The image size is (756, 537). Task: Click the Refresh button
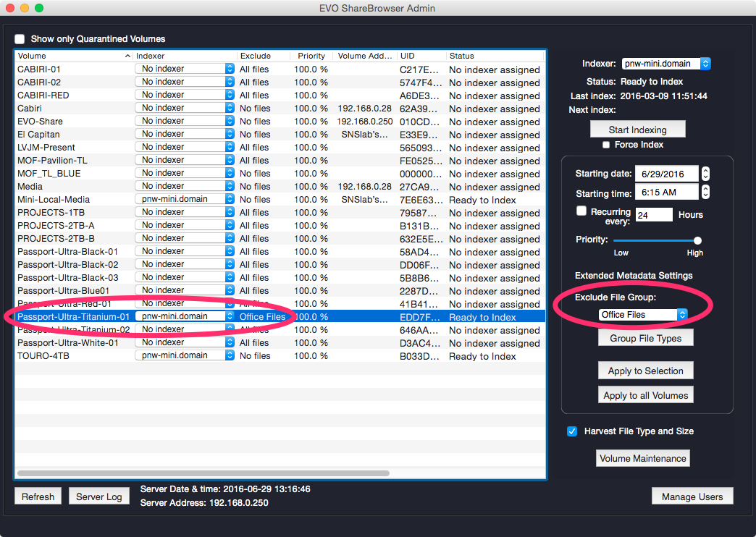[38, 496]
